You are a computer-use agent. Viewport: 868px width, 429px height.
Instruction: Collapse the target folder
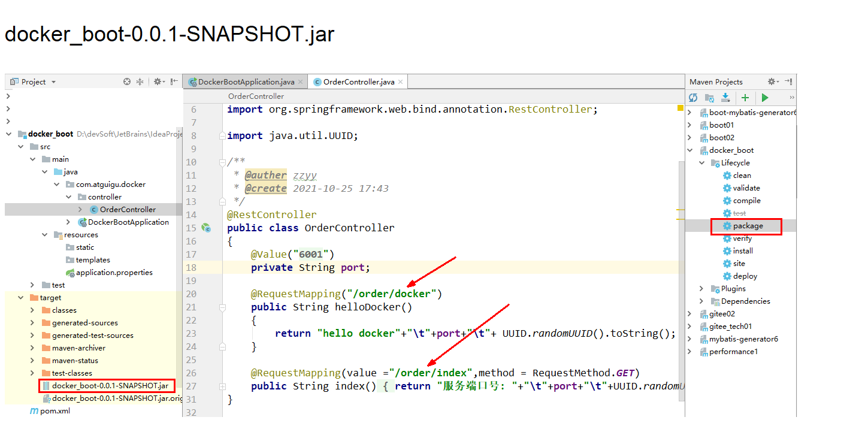[21, 298]
